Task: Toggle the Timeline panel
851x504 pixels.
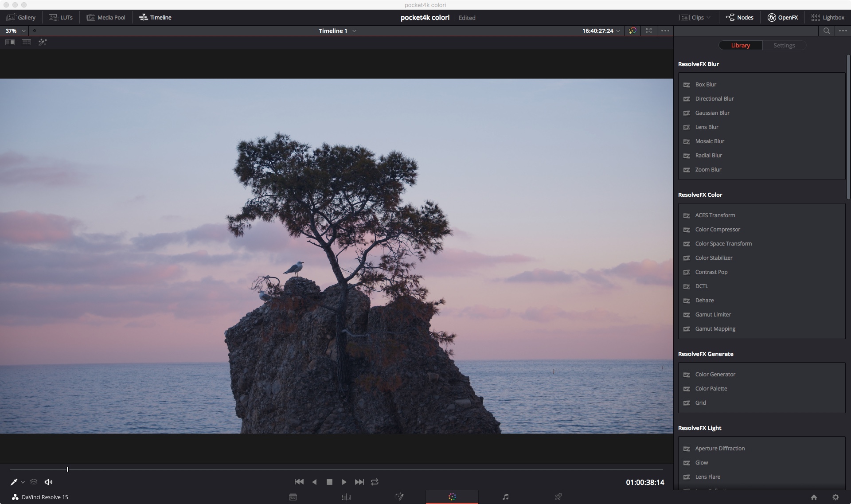Action: coord(155,17)
